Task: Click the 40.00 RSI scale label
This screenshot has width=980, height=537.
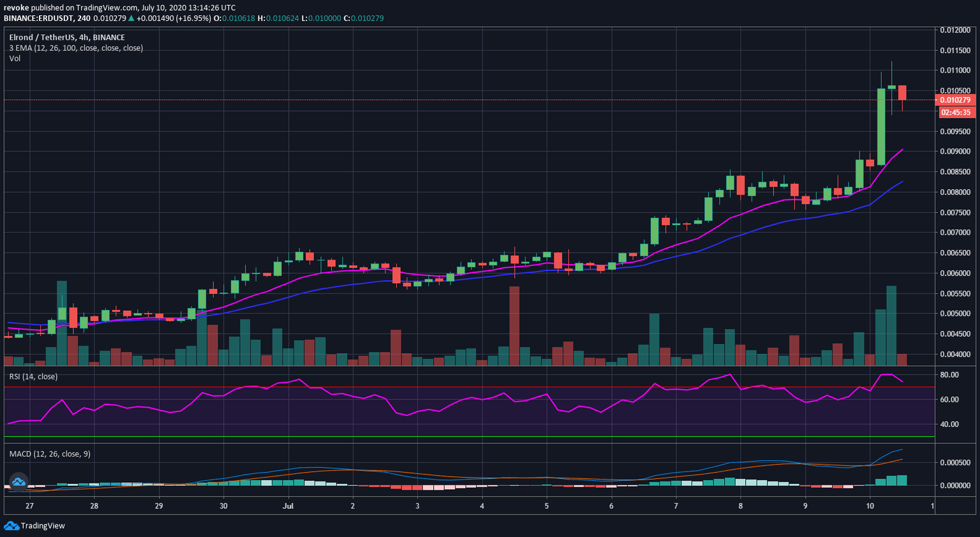Action: [x=949, y=424]
